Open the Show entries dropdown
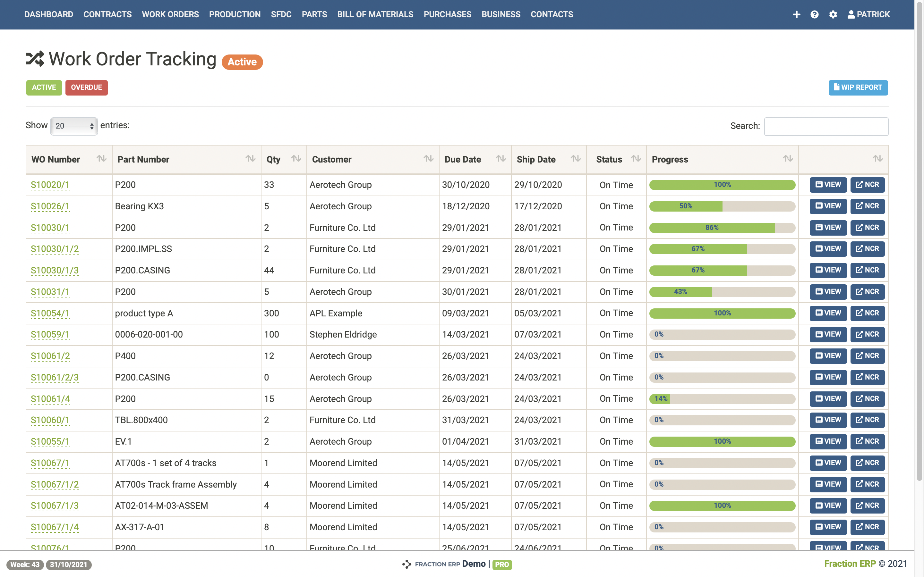924x577 pixels. (74, 126)
